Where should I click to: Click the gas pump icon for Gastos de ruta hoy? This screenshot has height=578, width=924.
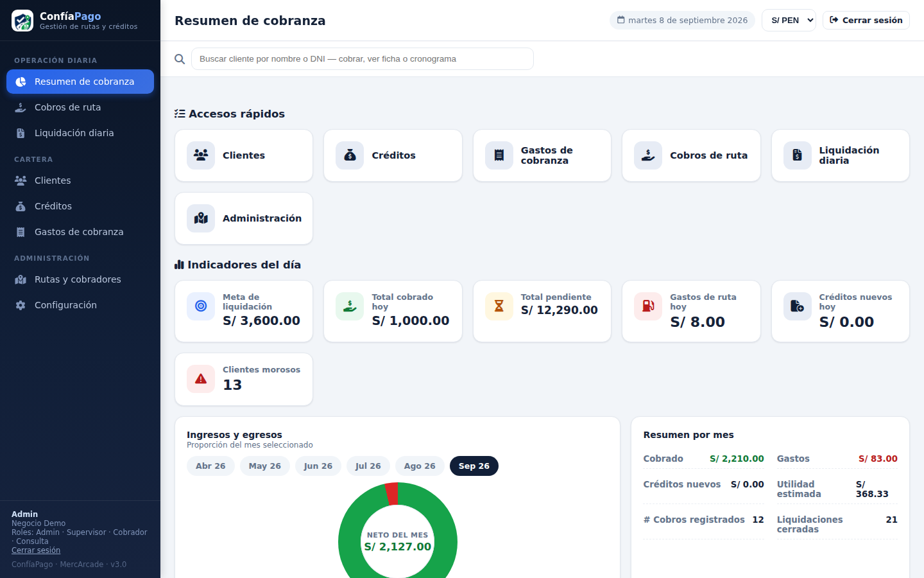click(x=648, y=306)
